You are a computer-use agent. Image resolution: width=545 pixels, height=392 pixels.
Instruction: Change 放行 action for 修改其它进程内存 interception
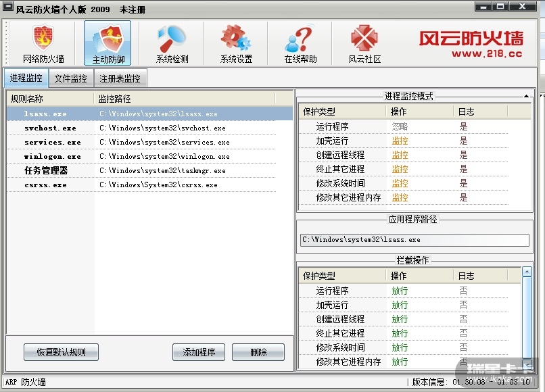coord(400,362)
